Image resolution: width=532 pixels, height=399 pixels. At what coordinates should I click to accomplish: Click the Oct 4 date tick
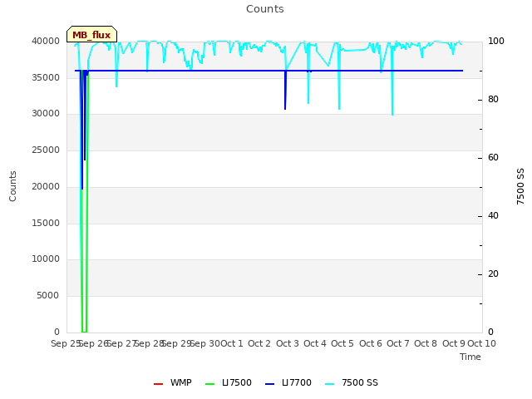[315, 343]
